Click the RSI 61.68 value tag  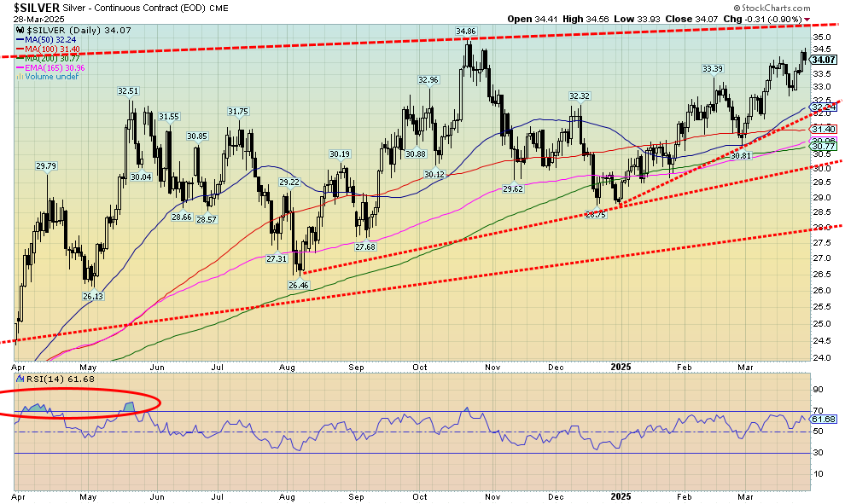coord(823,420)
